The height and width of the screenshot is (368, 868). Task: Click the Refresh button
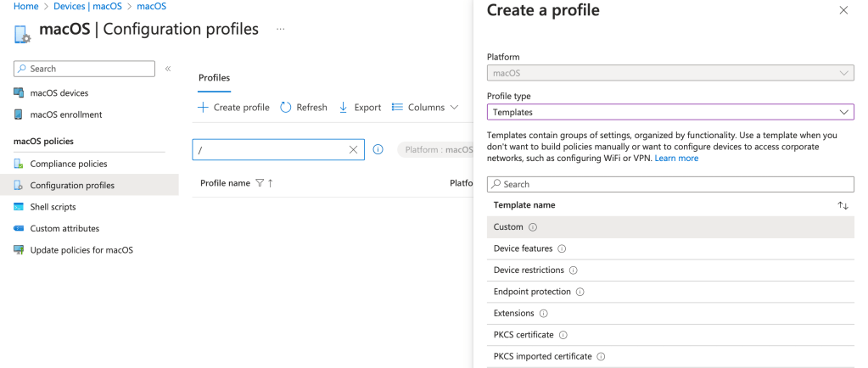[x=304, y=108]
